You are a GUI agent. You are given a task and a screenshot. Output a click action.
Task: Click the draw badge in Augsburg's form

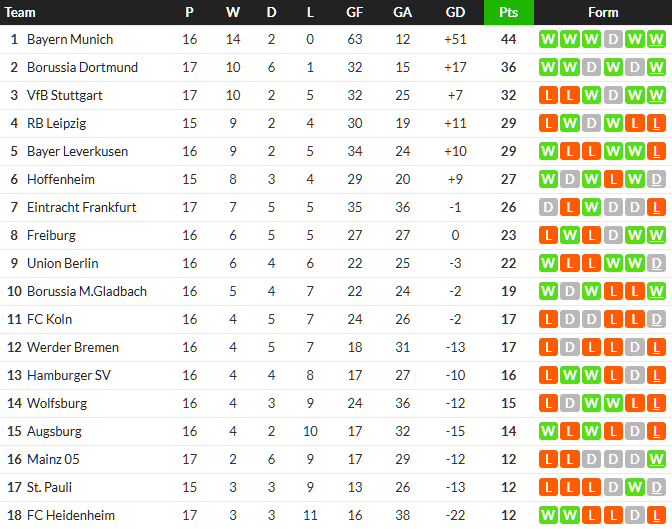tap(633, 431)
